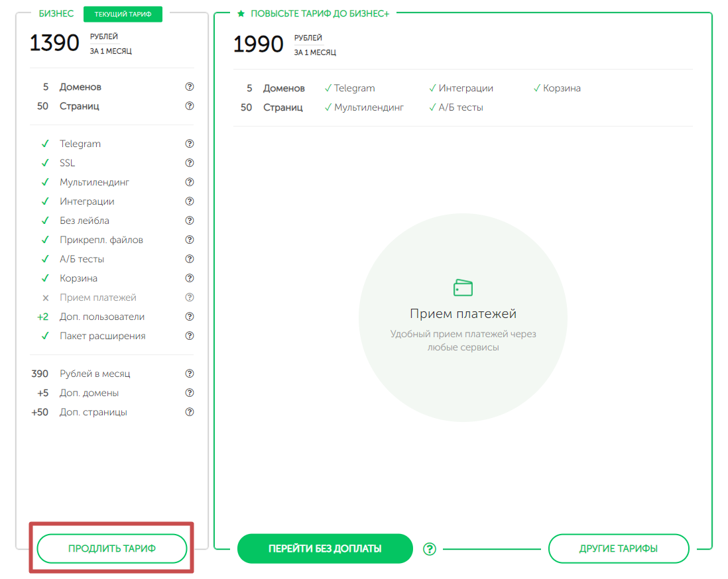Click help icon next to Доменов
Image resolution: width=728 pixels, height=579 pixels.
tap(190, 87)
